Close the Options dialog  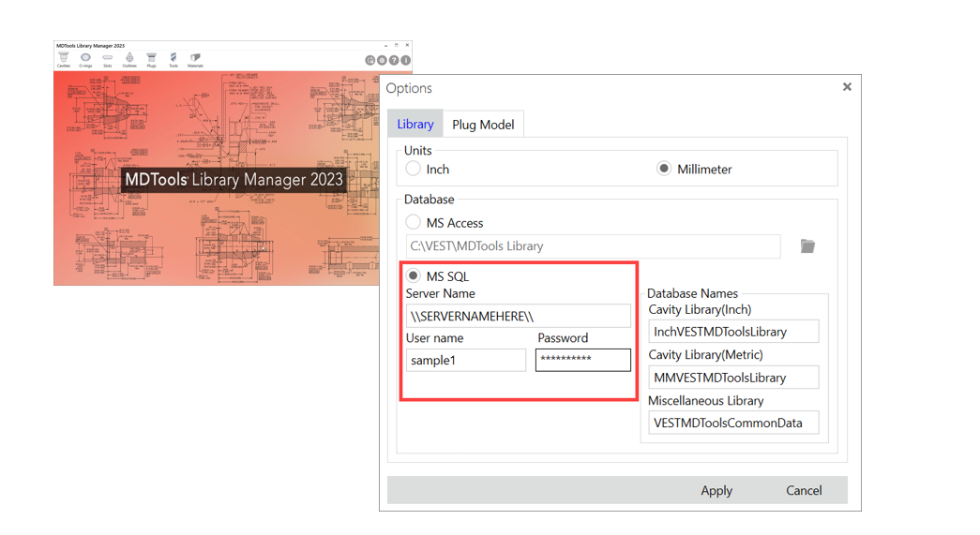click(847, 87)
